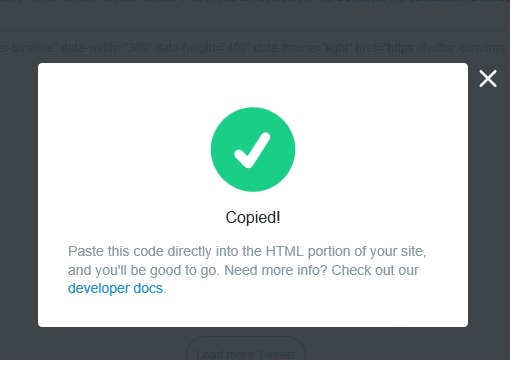Viewport: 516px width, 365px height.
Task: Click the 'Need more info?' sentence
Action: (276, 270)
